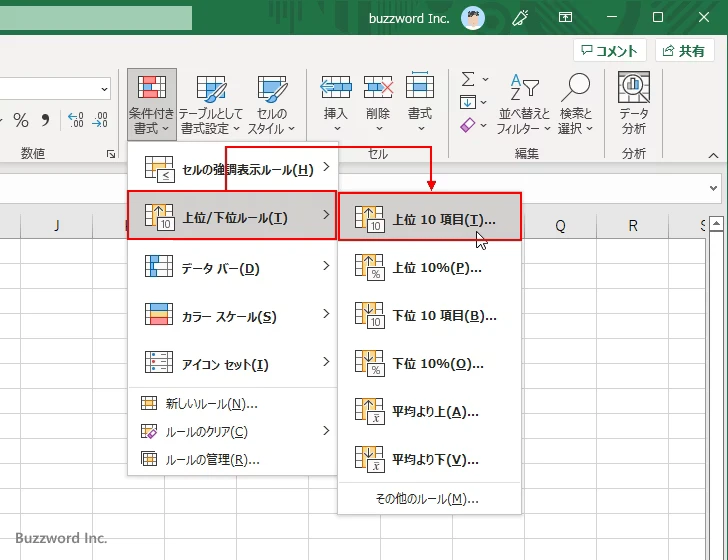The image size is (728, 560).
Task: Open Icon Sets (アイコン セット) submenu
Action: pos(233,363)
